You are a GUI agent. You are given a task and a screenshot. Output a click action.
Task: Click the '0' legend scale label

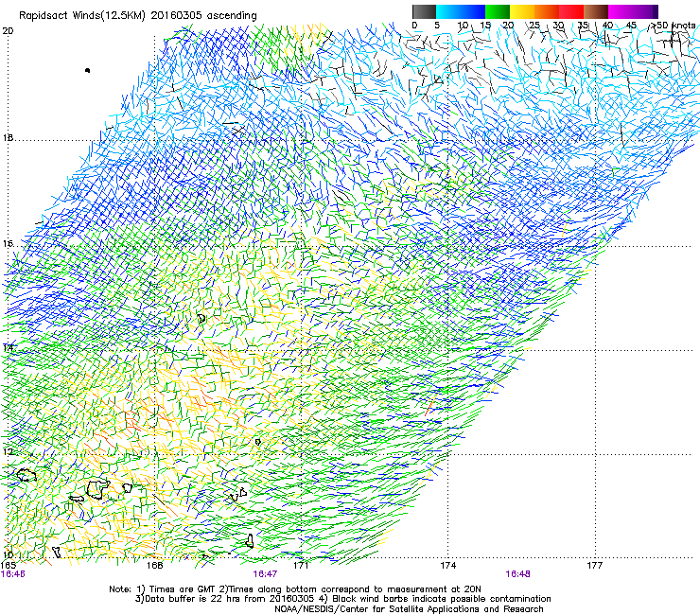pos(414,26)
